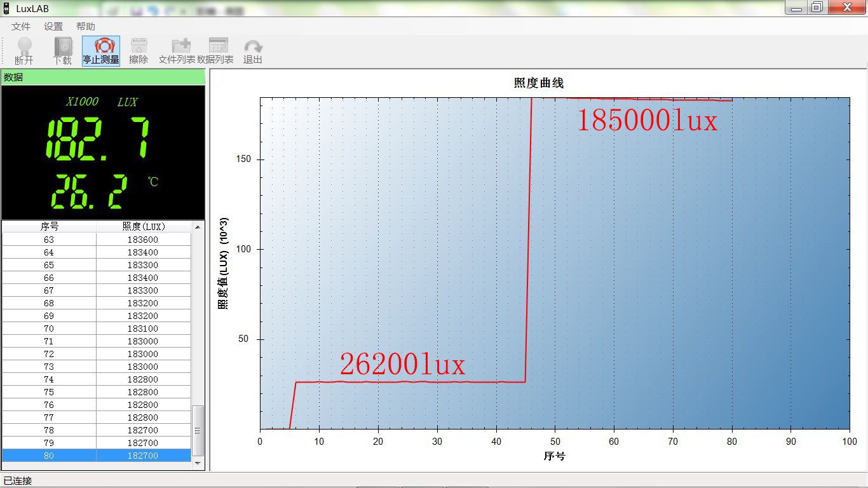Click the 照度(LUX) column header

[144, 226]
